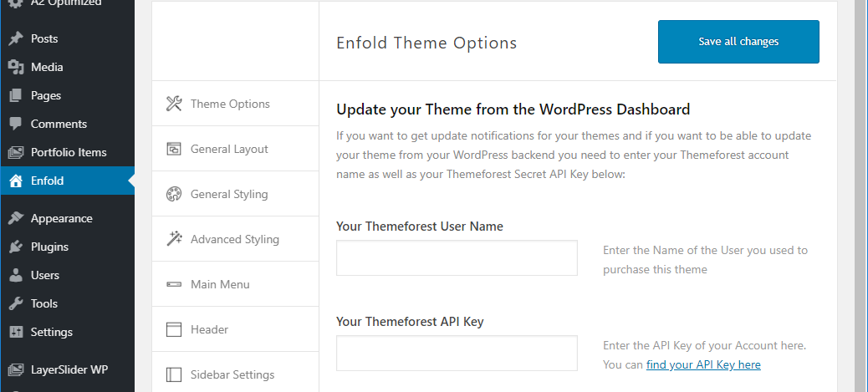Open the General Layout tab
The height and width of the screenshot is (392, 868).
[x=229, y=149]
